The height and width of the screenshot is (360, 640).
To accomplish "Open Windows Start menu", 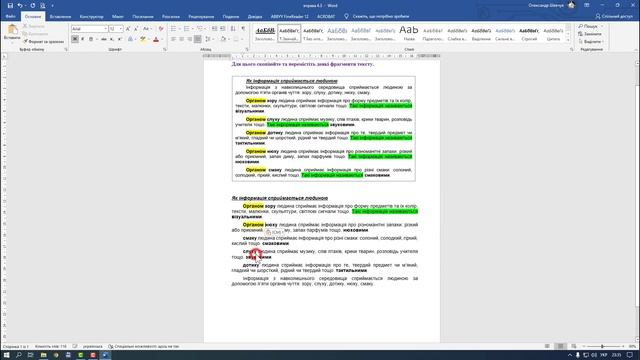I will tap(7, 355).
